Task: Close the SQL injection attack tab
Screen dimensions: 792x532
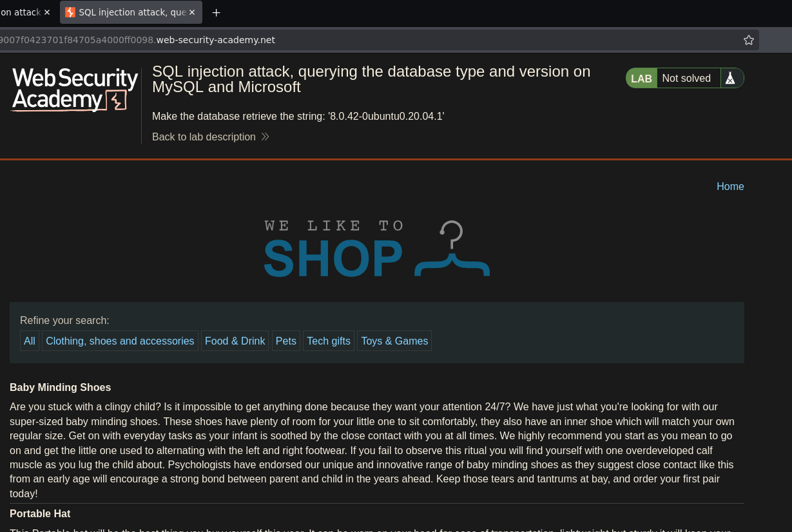Action: [x=192, y=12]
